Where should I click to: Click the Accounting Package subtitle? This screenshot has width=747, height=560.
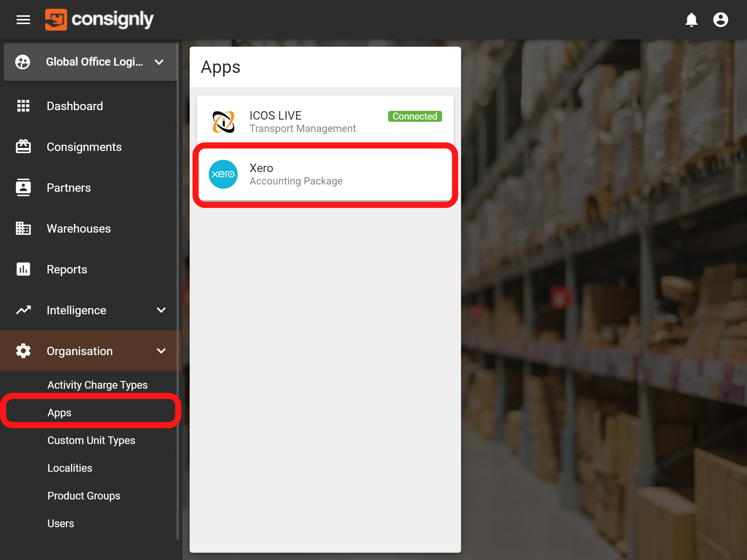pos(296,181)
